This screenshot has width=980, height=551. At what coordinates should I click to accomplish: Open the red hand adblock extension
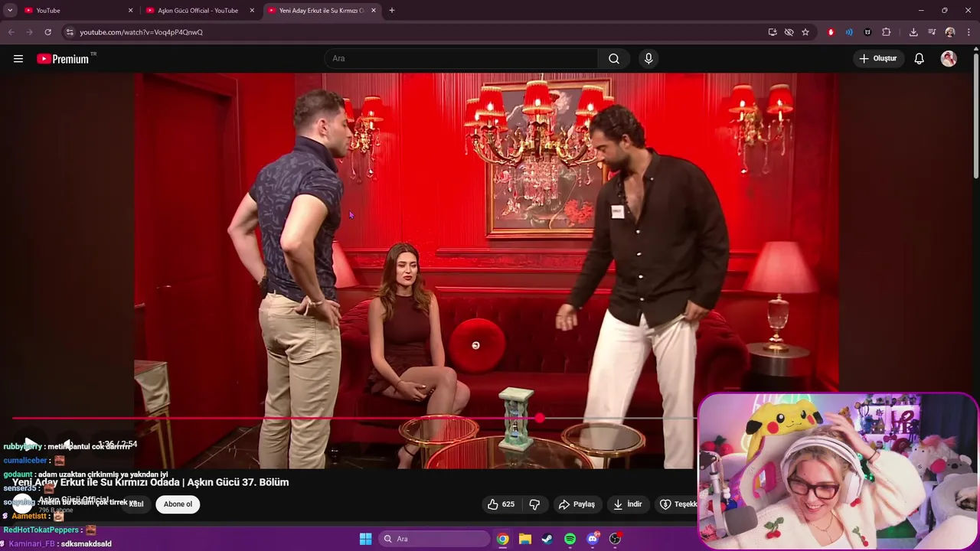click(831, 32)
